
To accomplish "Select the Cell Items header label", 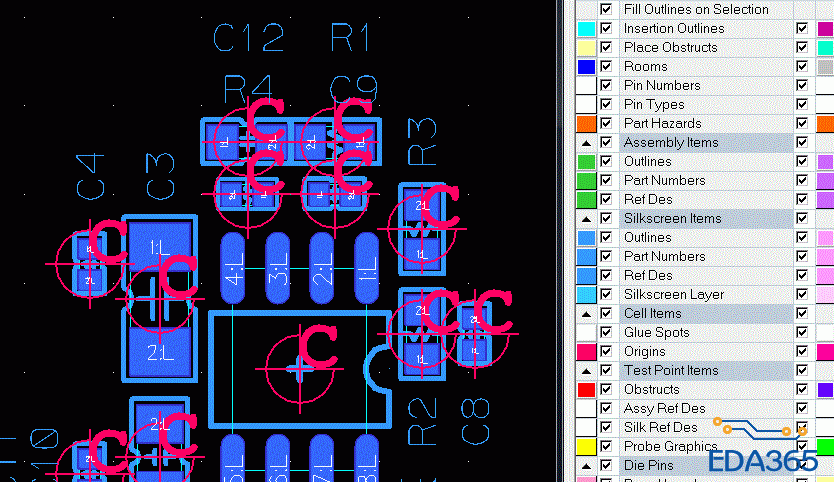I will pyautogui.click(x=652, y=313).
